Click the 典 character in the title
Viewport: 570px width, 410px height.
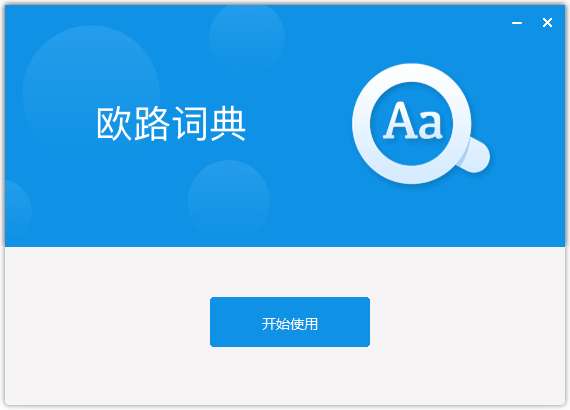[228, 124]
